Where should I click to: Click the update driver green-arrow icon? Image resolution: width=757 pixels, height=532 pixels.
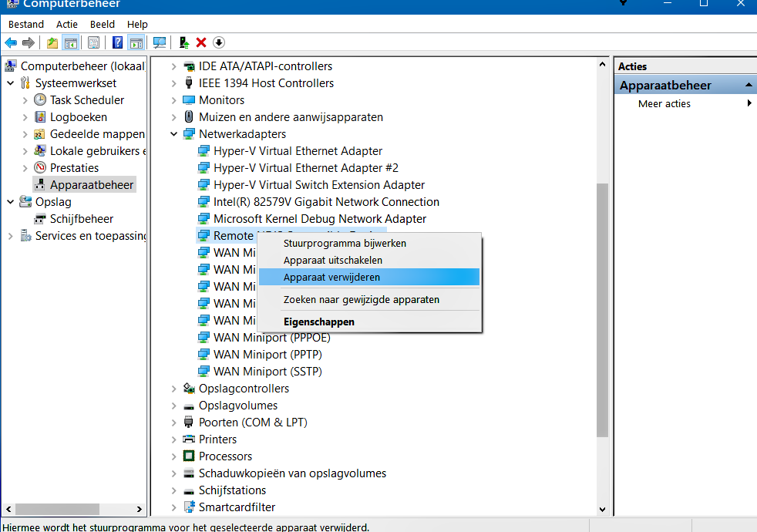pyautogui.click(x=183, y=43)
